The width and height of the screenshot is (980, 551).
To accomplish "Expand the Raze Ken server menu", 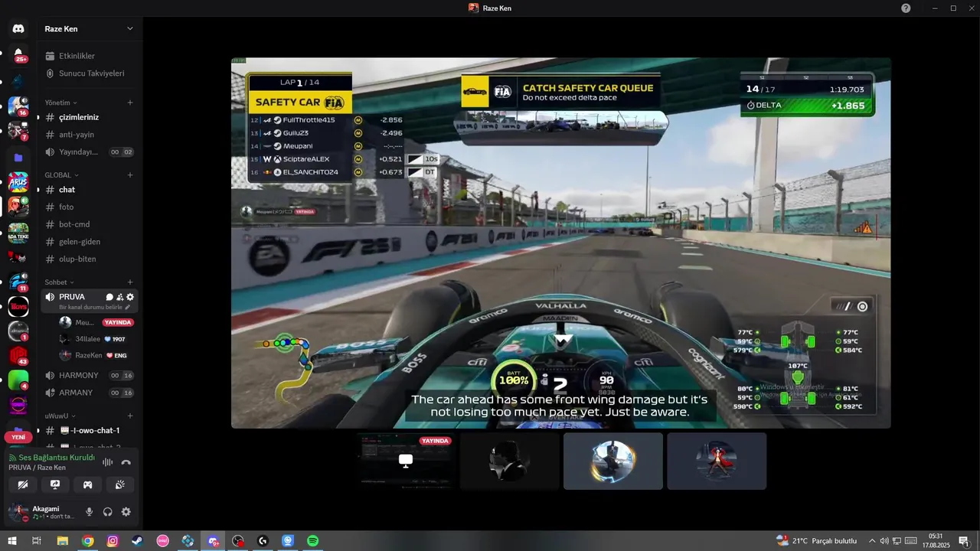I will pos(90,28).
